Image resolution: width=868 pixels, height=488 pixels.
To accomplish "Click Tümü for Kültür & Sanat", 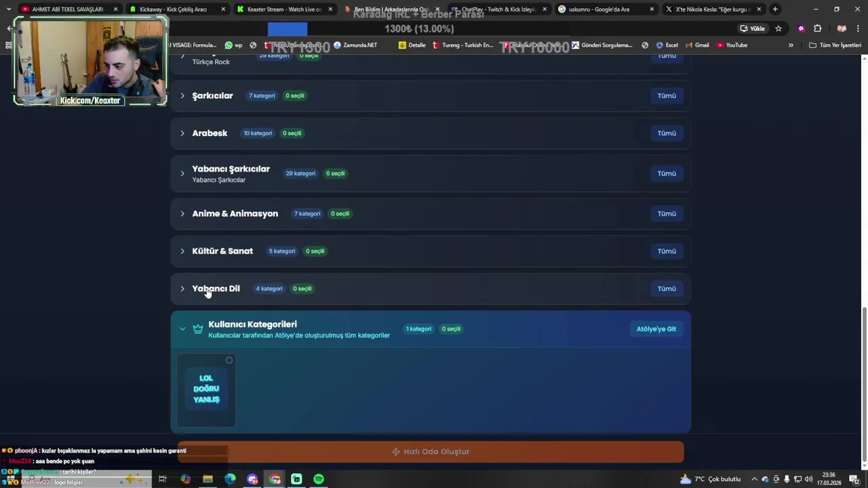I will (667, 251).
